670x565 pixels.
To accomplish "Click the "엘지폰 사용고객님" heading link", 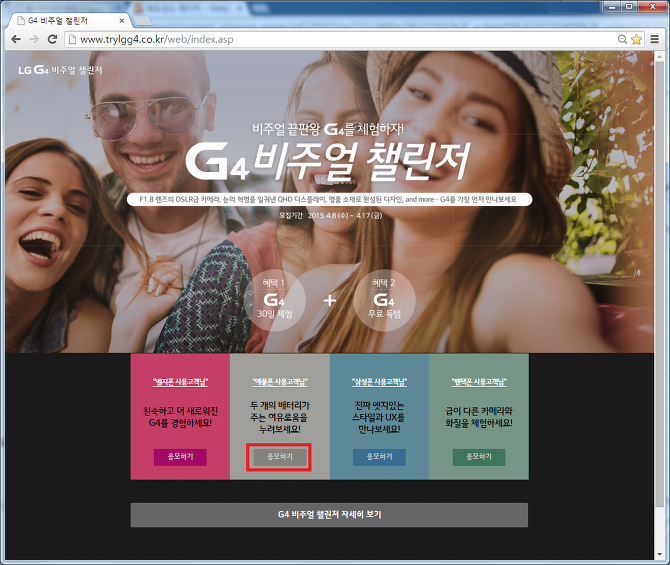I will click(x=180, y=382).
